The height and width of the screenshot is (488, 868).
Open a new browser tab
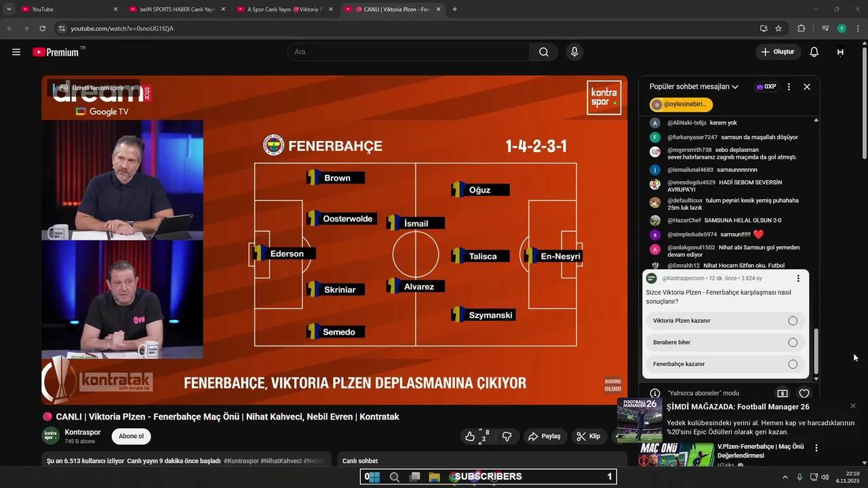[x=454, y=9]
